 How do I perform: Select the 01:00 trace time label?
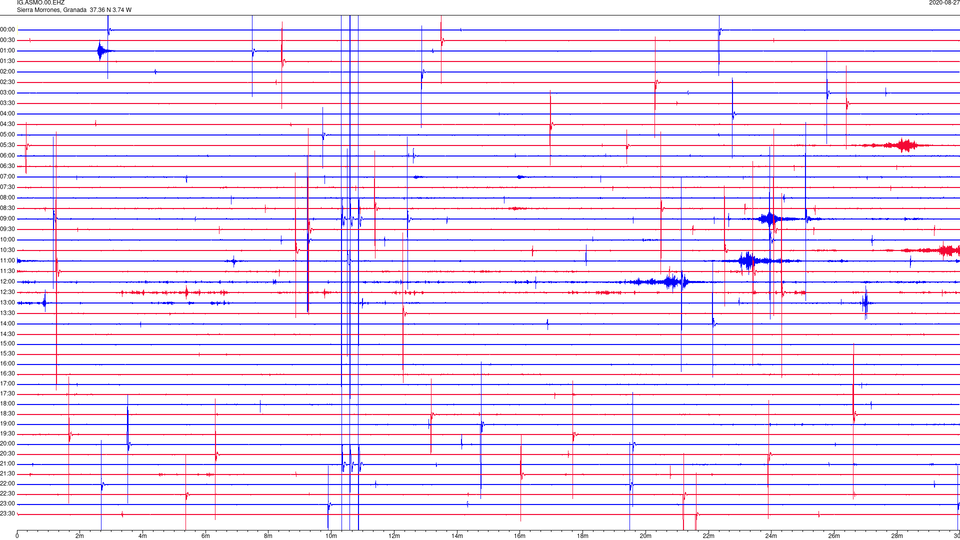click(x=8, y=51)
